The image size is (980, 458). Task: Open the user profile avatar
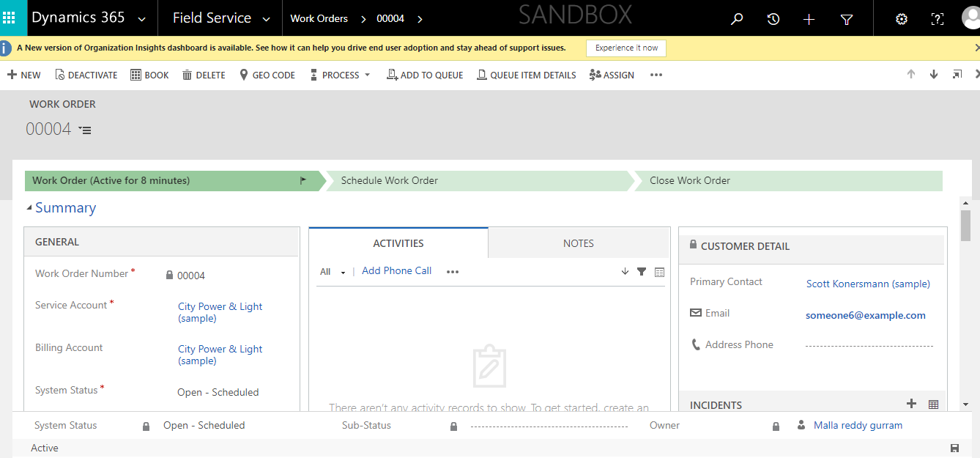tap(970, 18)
